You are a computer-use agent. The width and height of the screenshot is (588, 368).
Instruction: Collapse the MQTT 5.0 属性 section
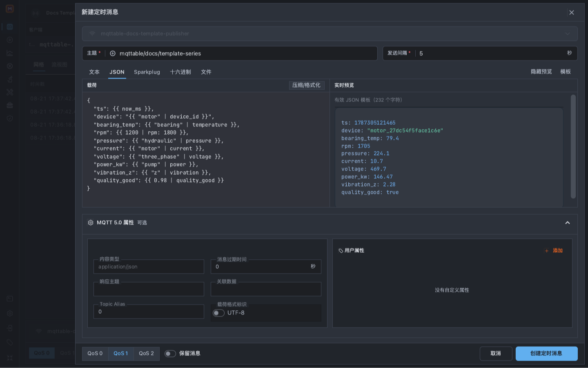click(x=567, y=223)
